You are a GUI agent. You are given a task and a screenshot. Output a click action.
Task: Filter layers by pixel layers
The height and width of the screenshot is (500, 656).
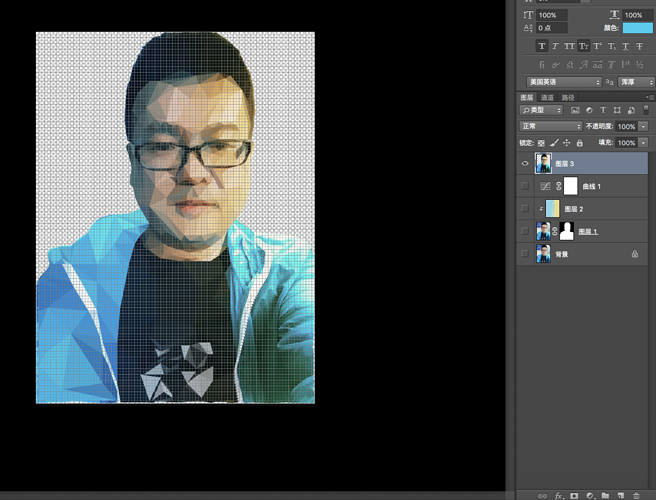575,110
